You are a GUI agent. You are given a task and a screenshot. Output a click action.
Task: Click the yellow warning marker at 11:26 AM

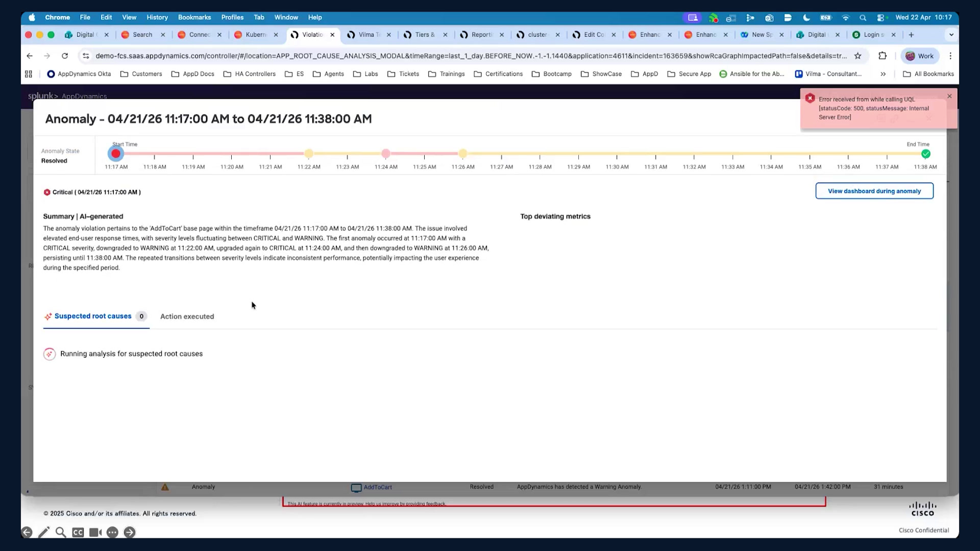(x=463, y=154)
